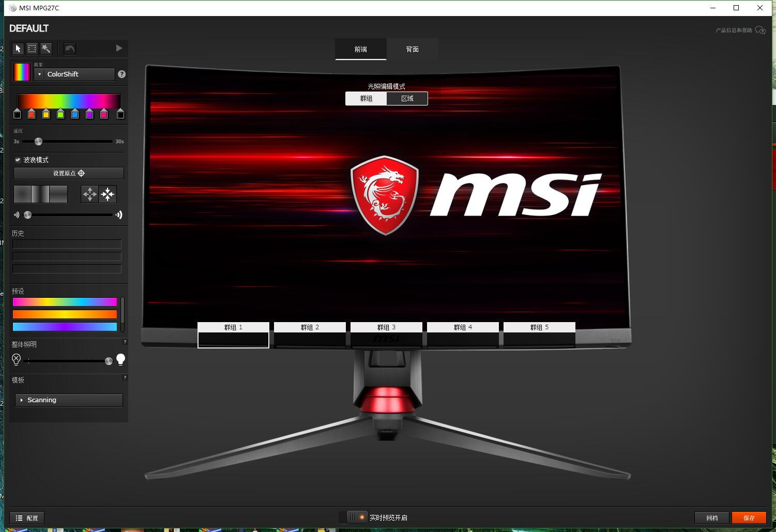Select the green gradient stop
The width and height of the screenshot is (776, 532).
click(60, 114)
